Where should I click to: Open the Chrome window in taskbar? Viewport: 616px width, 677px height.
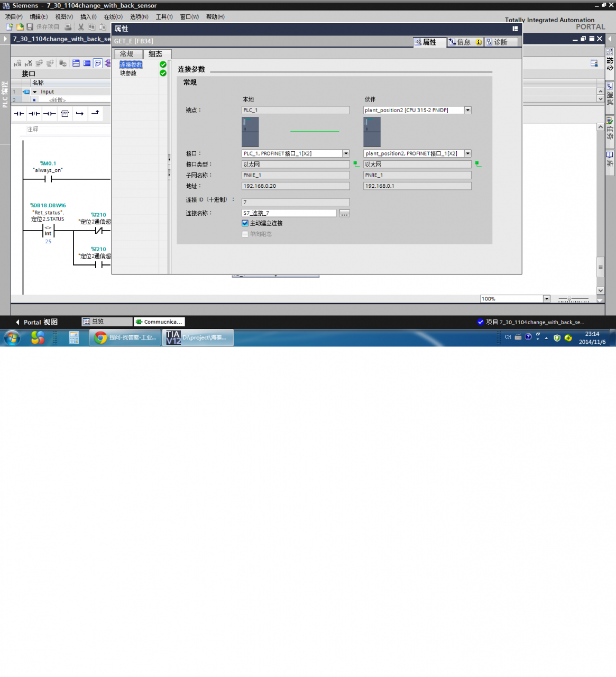pos(125,337)
